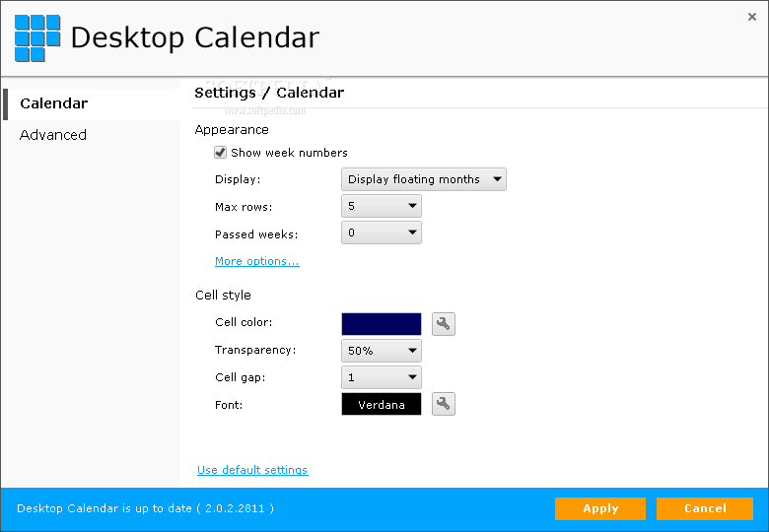Expand the Max rows dropdown
Viewport: 769px width, 532px height.
(x=382, y=206)
